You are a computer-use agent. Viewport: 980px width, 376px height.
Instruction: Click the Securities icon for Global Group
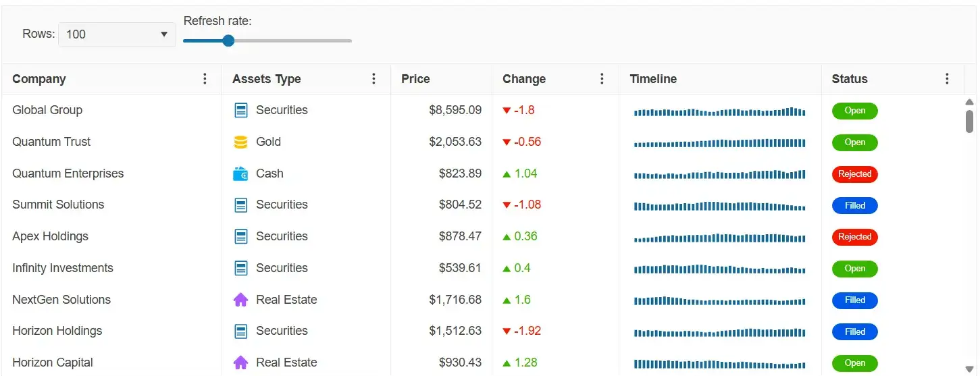pos(240,111)
